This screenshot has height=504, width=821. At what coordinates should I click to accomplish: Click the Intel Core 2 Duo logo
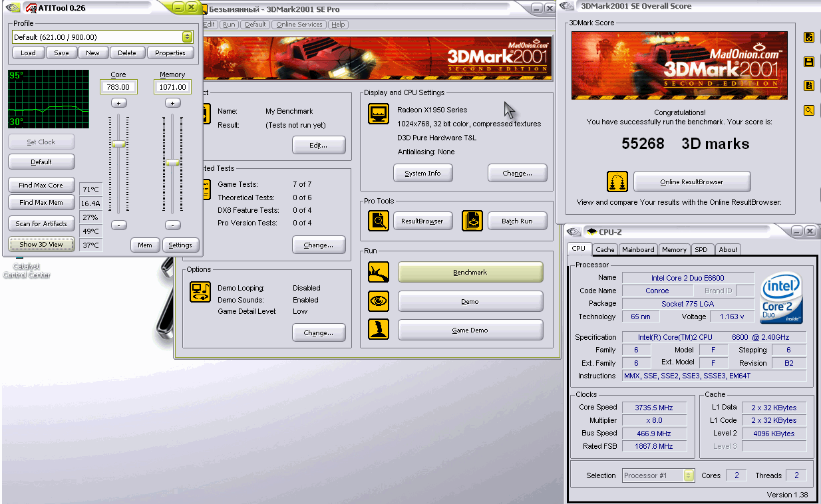point(782,297)
